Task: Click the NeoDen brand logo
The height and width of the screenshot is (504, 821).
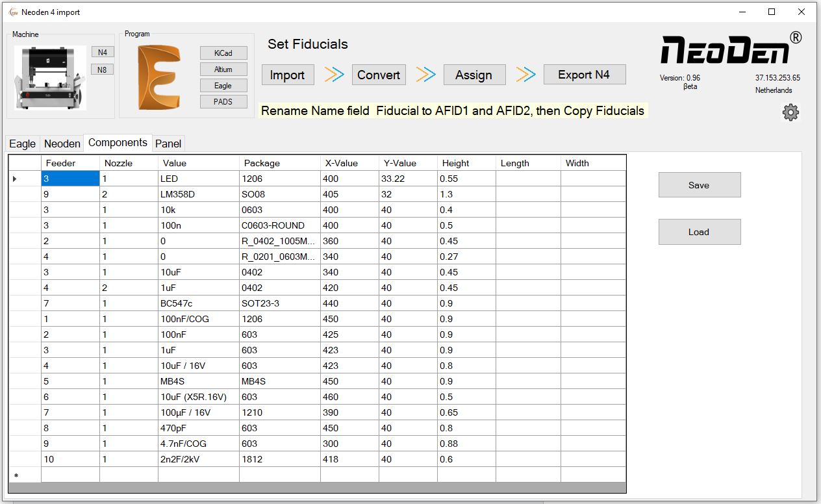Action: [731, 49]
